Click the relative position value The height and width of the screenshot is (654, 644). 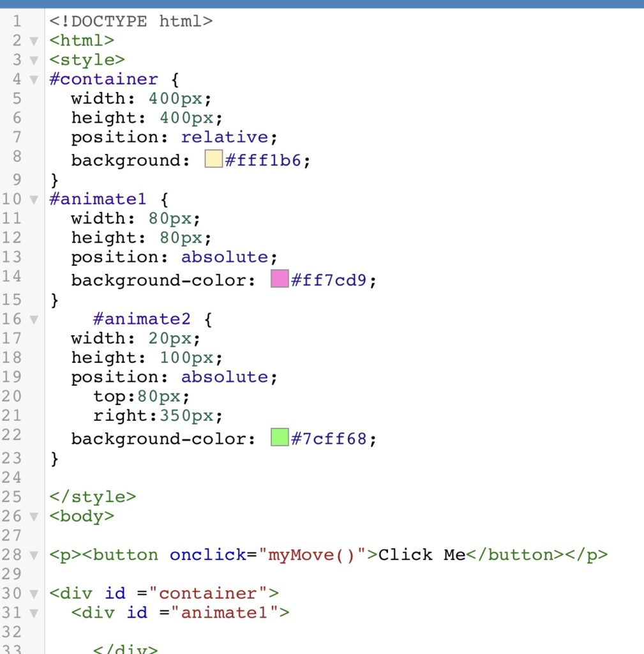pyautogui.click(x=225, y=137)
